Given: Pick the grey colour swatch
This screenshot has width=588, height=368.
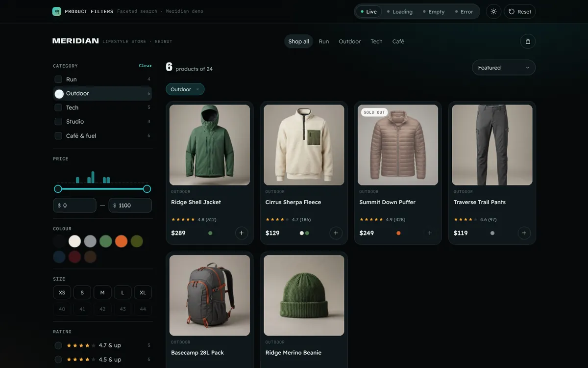Looking at the screenshot, I should 90,241.
